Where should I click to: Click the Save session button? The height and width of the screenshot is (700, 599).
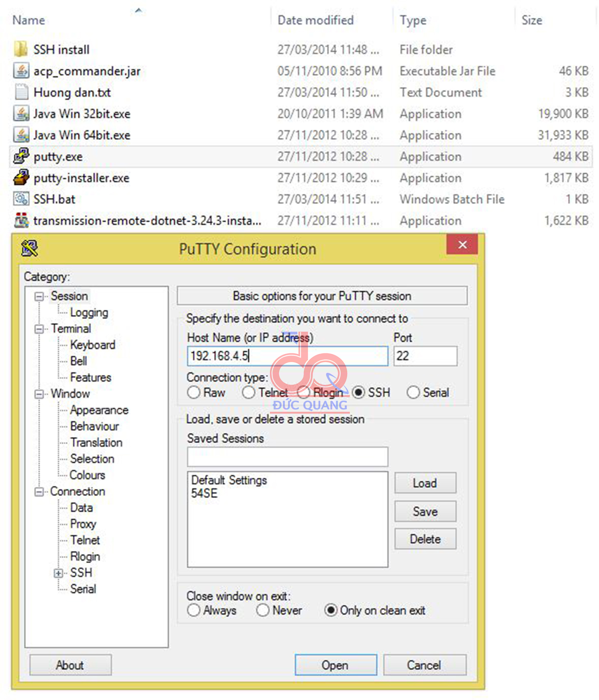(x=425, y=511)
